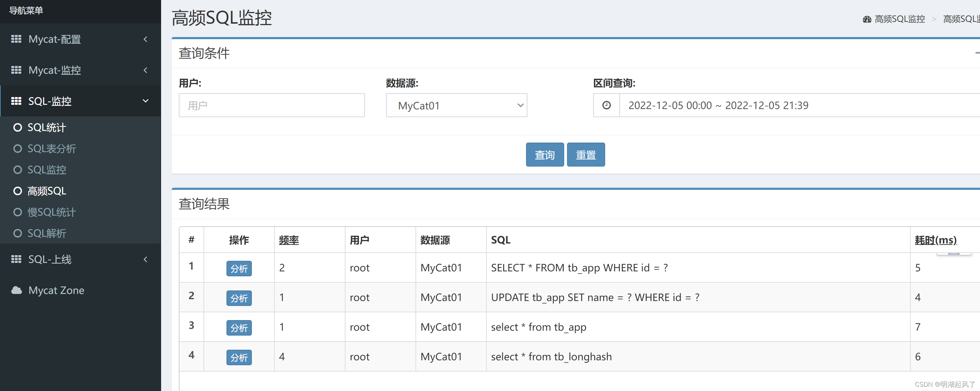Click the 高频SQL left sidebar menu icon

[x=18, y=191]
